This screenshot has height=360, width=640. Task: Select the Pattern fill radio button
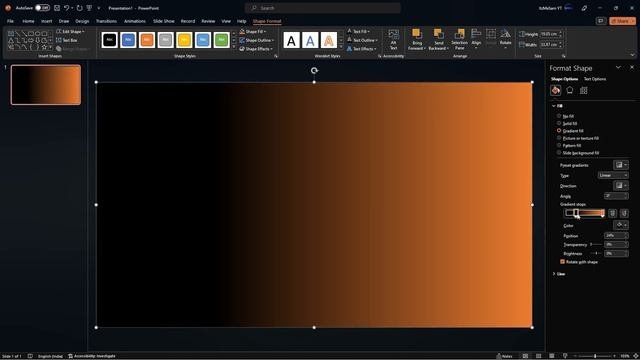point(559,145)
